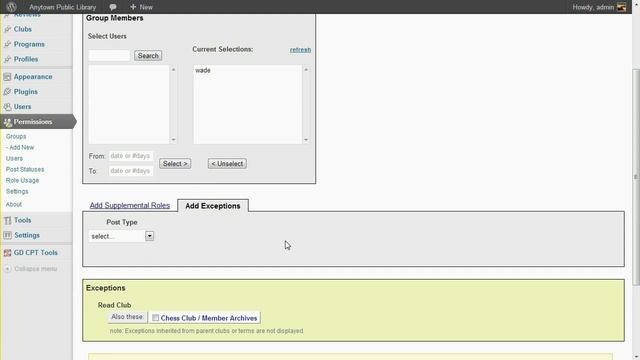Open the Plugins menu
Screen dimensions: 640x360
click(26, 92)
